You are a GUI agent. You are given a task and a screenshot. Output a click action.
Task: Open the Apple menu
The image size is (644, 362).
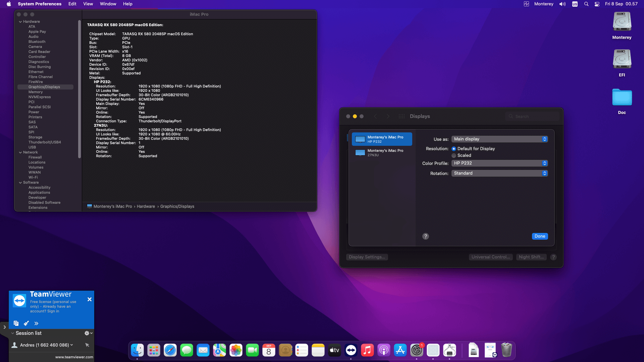pyautogui.click(x=9, y=4)
